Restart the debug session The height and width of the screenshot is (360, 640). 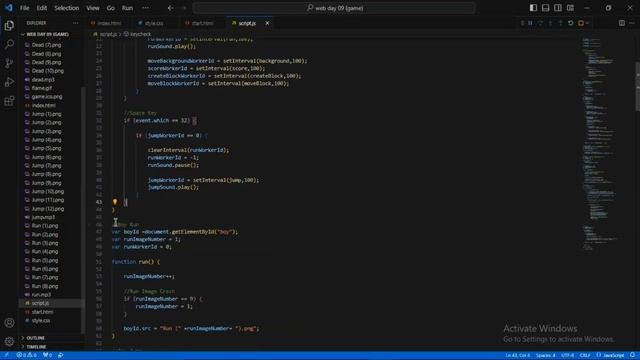571,23
